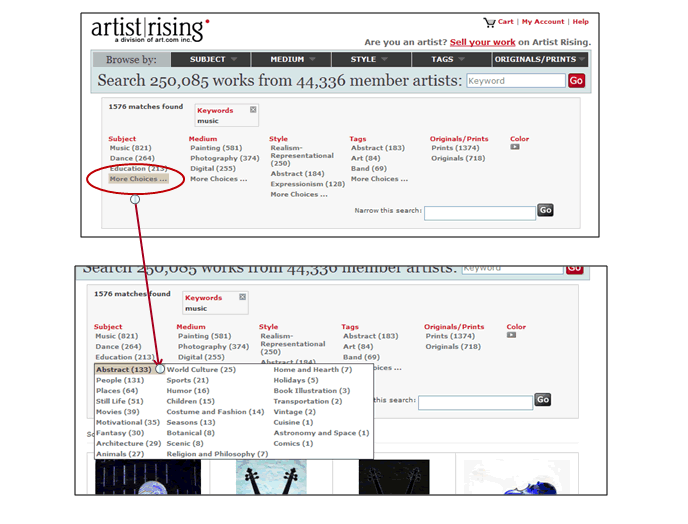The height and width of the screenshot is (524, 688).
Task: Expand the Color filter icon in upper panel
Action: point(515,148)
